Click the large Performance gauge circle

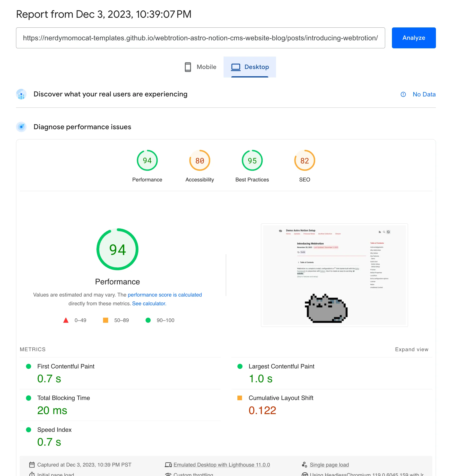117,249
